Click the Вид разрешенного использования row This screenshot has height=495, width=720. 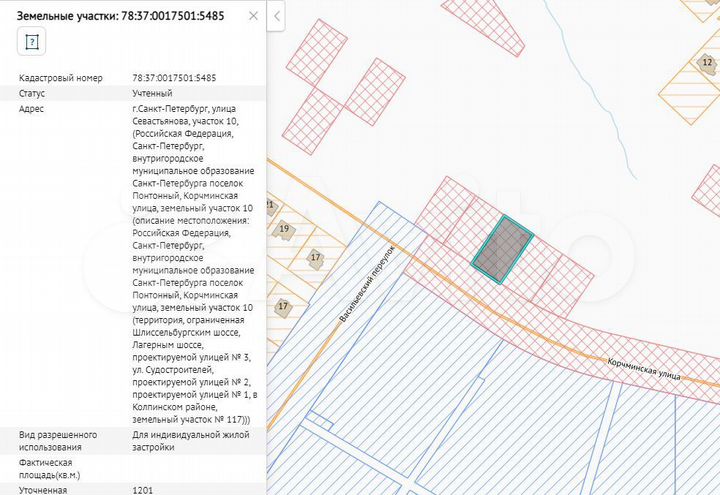click(x=132, y=441)
